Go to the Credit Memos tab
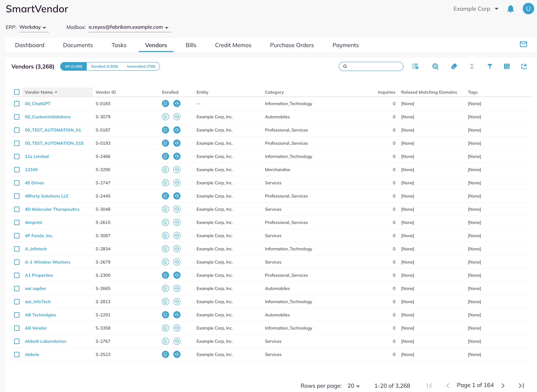This screenshot has height=392, width=537. point(233,45)
